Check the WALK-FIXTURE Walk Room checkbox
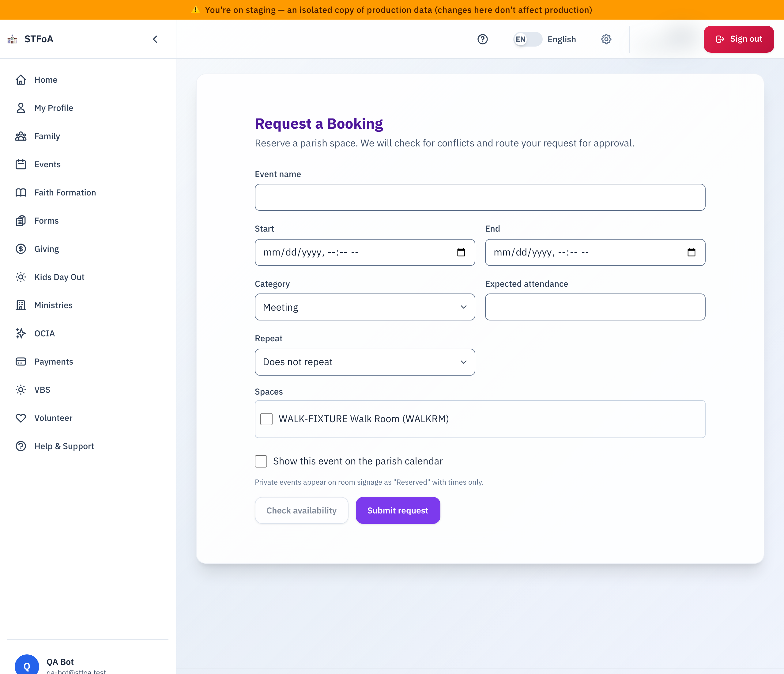The width and height of the screenshot is (784, 674). [266, 419]
